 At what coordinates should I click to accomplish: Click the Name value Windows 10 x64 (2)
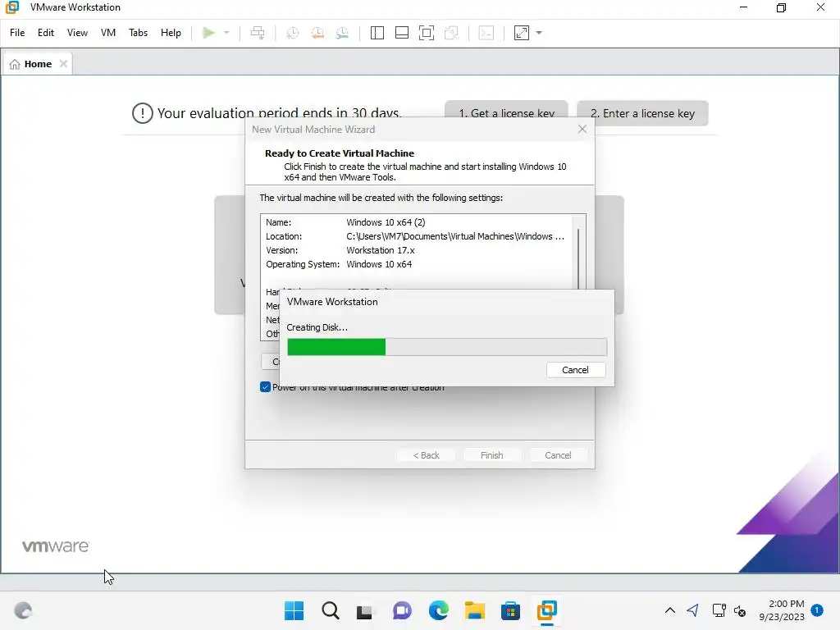tap(386, 222)
